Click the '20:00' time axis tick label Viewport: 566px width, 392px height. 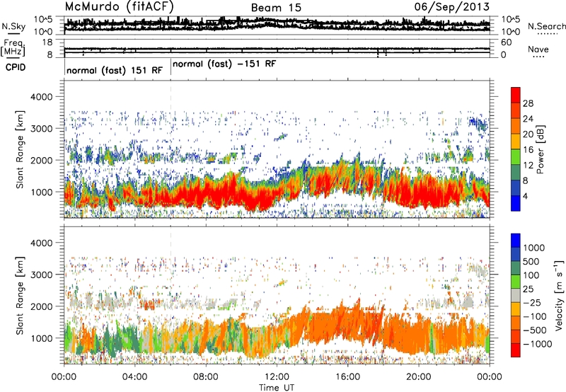tap(419, 377)
